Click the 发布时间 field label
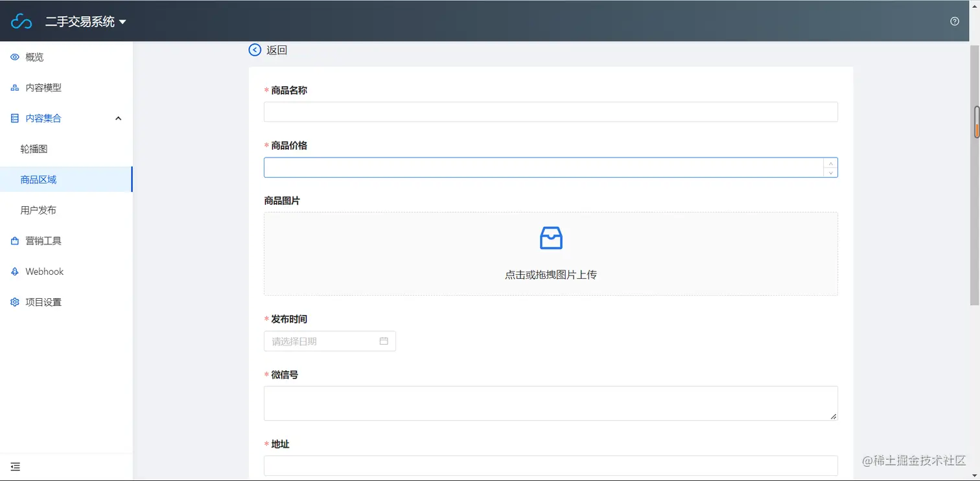980x481 pixels. (289, 320)
